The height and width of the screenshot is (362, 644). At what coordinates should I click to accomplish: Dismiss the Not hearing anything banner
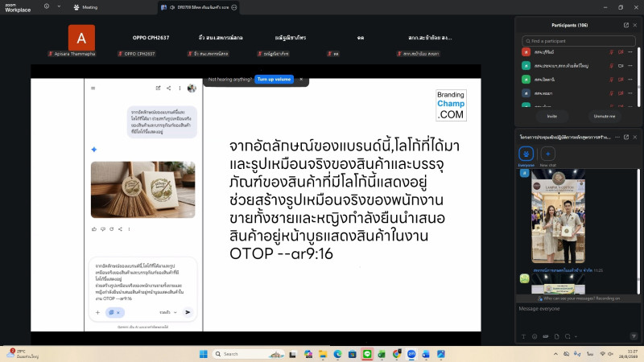tap(301, 79)
